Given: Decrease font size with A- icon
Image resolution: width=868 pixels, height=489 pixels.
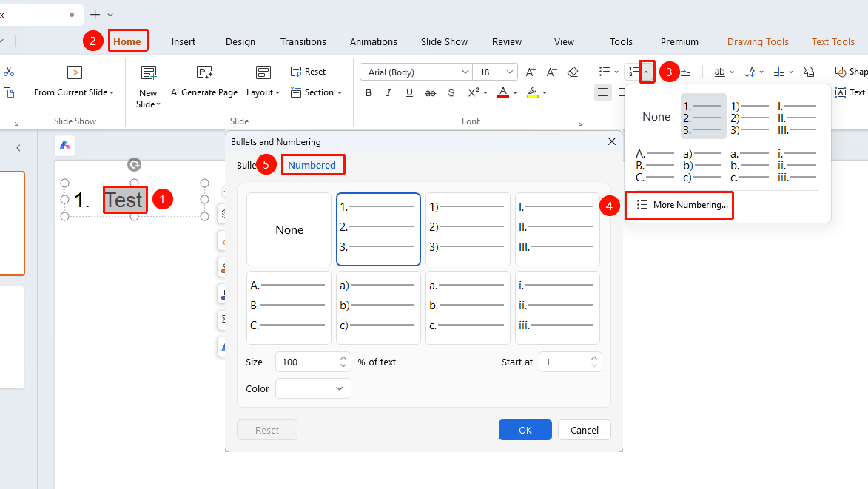Looking at the screenshot, I should click(x=552, y=72).
